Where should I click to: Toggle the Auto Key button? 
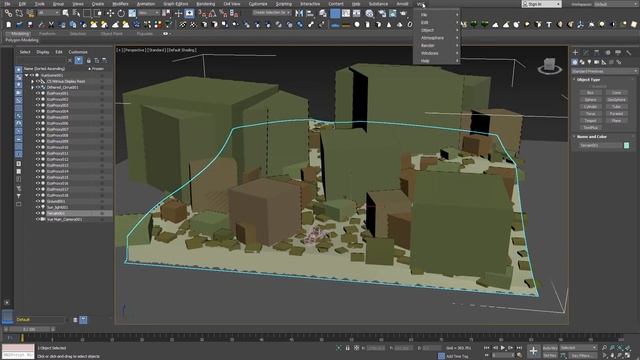[x=550, y=348]
